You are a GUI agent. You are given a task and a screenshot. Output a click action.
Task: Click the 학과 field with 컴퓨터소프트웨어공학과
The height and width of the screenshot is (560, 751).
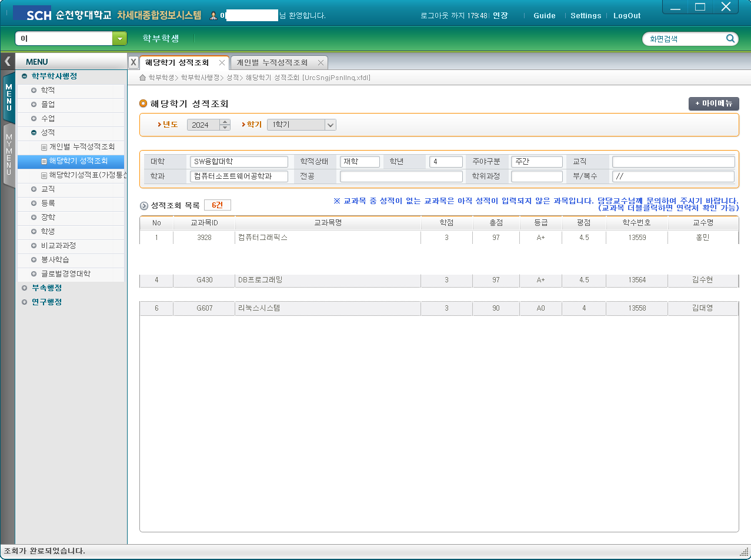coord(239,176)
